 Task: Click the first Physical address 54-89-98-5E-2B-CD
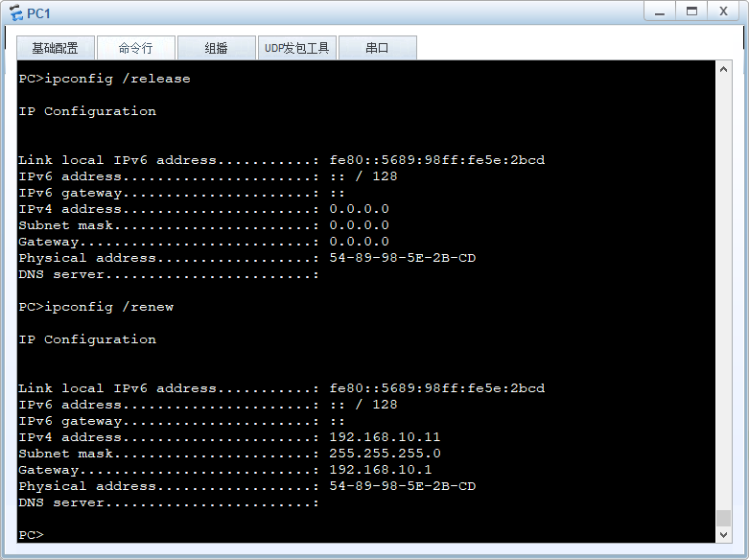[x=402, y=258]
